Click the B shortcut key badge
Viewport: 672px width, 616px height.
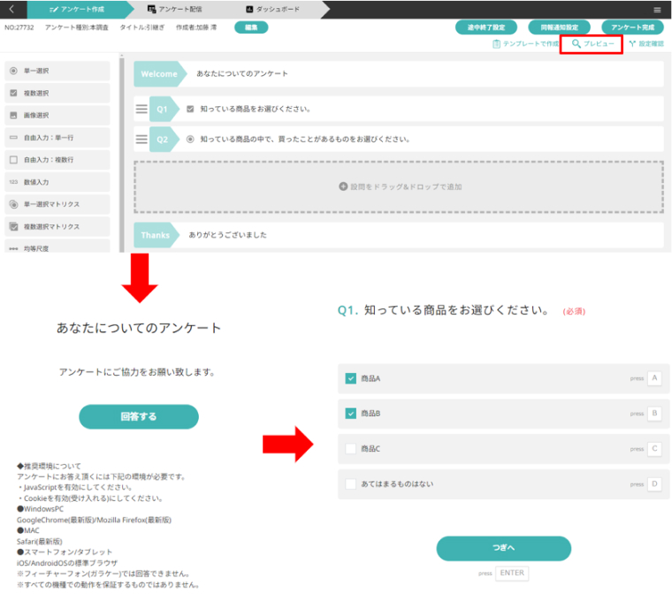654,414
